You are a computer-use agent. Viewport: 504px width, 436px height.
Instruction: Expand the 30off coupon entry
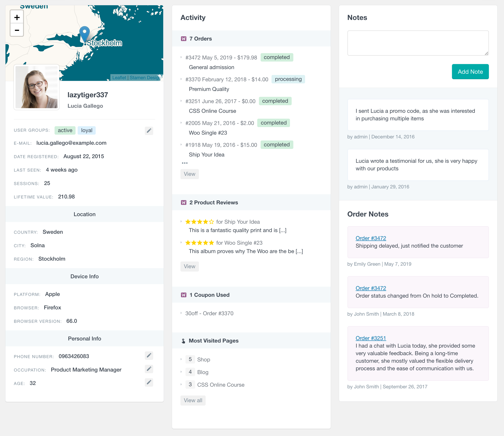point(181,313)
